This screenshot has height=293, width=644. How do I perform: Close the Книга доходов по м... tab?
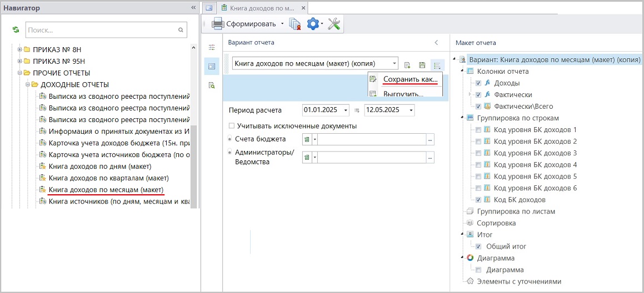coord(303,7)
